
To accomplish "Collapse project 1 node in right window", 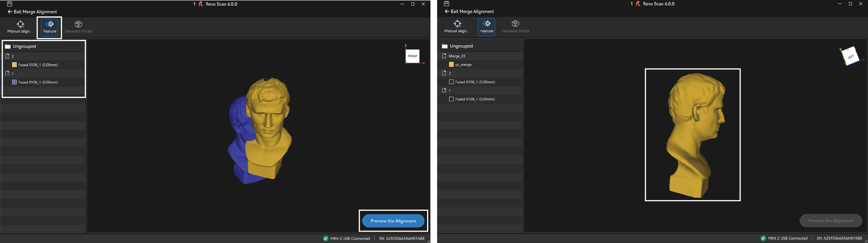I will coord(444,90).
